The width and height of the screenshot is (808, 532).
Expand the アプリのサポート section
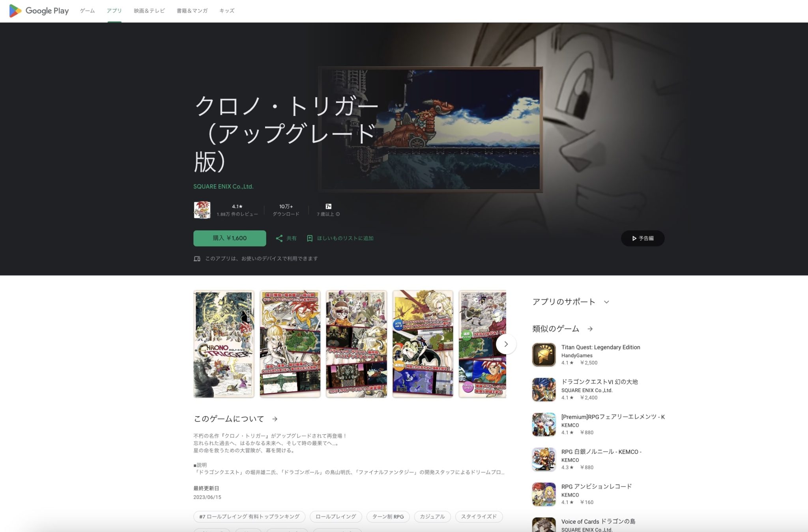606,302
